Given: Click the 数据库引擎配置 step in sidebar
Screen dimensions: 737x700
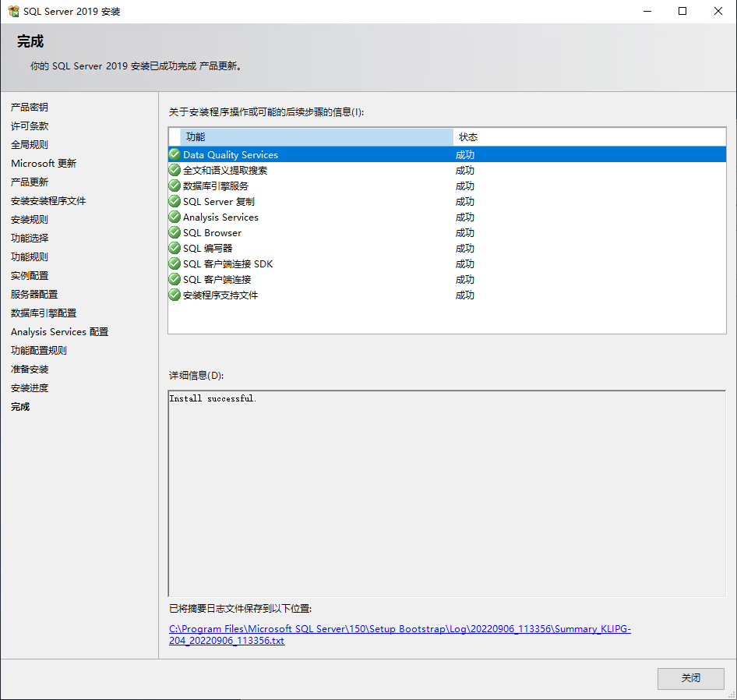Looking at the screenshot, I should pos(44,313).
